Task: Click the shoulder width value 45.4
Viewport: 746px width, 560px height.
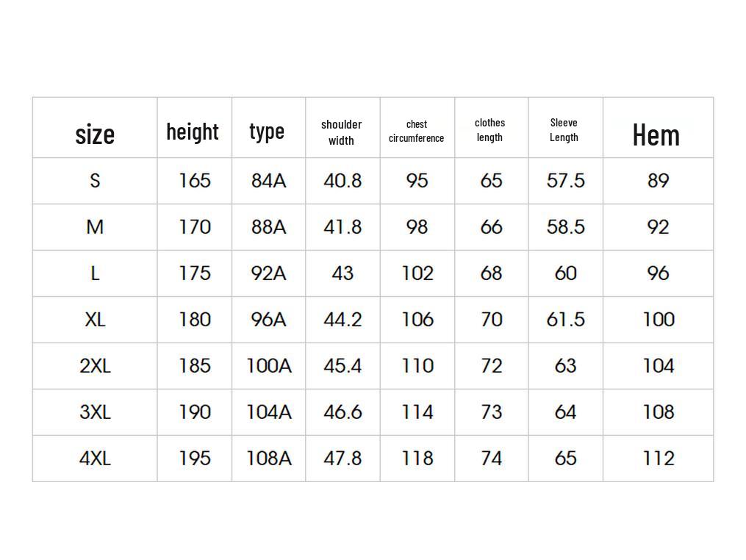Action: (x=342, y=366)
